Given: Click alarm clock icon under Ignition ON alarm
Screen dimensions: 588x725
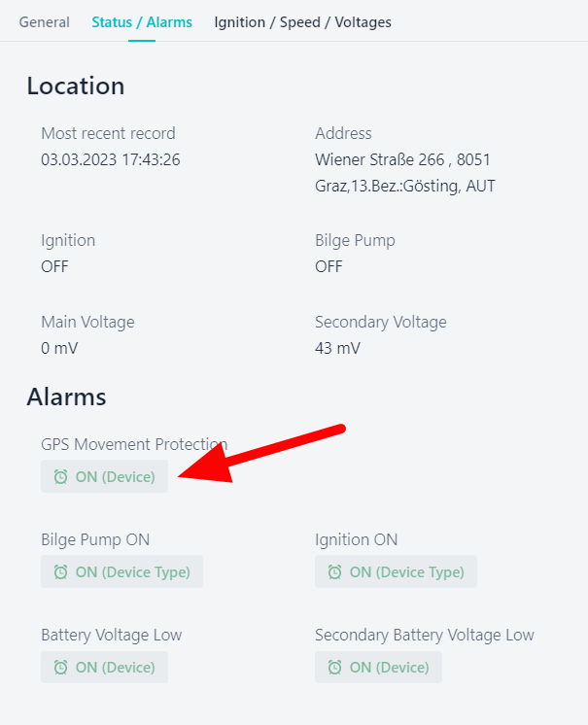Looking at the screenshot, I should pyautogui.click(x=334, y=572).
